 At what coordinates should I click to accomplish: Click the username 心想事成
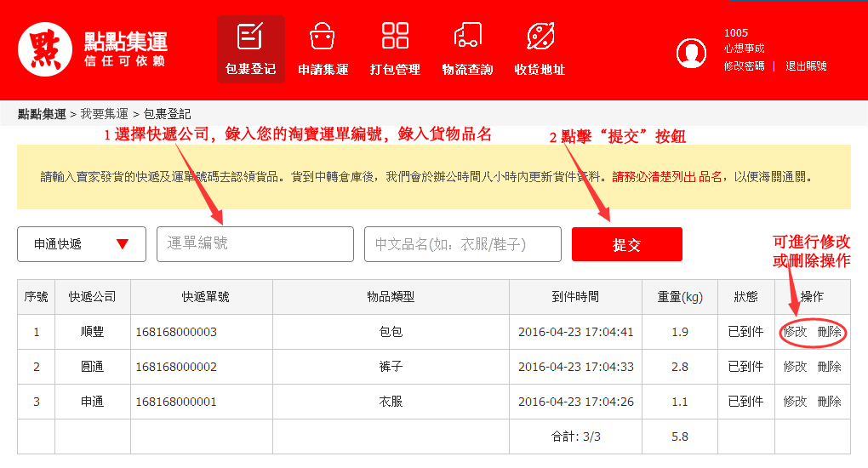coord(744,49)
